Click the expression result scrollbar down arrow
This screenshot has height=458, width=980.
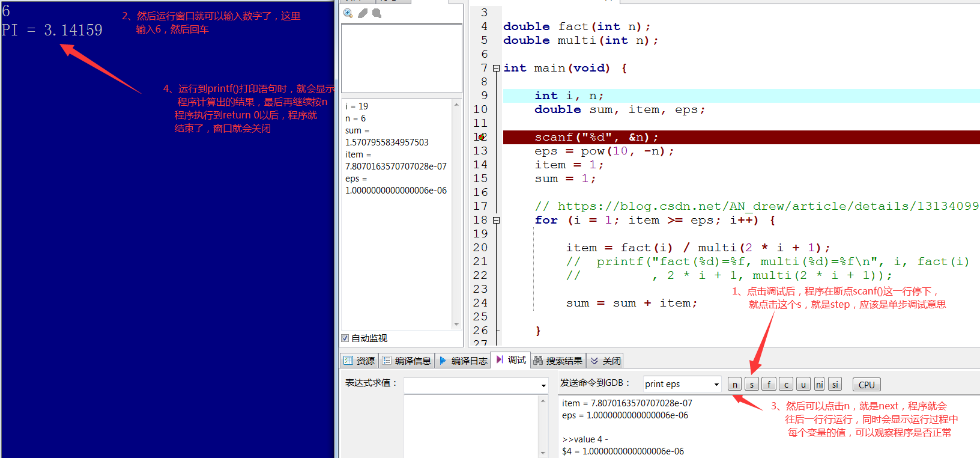point(543,453)
